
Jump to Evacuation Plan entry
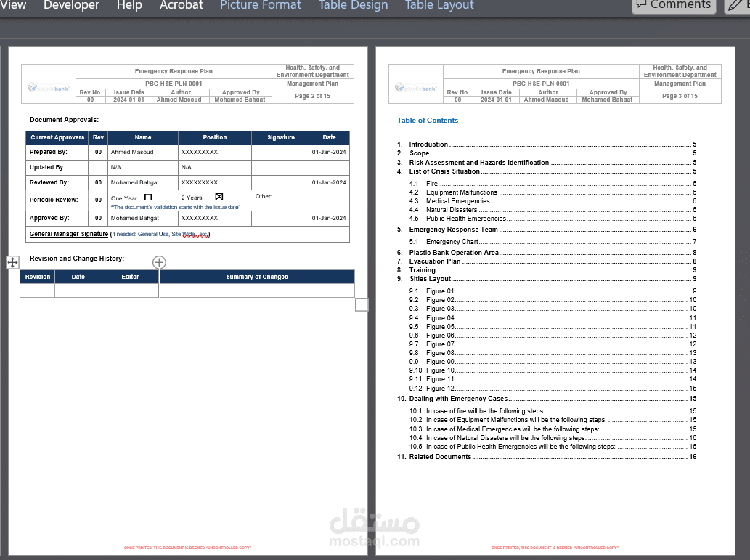click(547, 261)
